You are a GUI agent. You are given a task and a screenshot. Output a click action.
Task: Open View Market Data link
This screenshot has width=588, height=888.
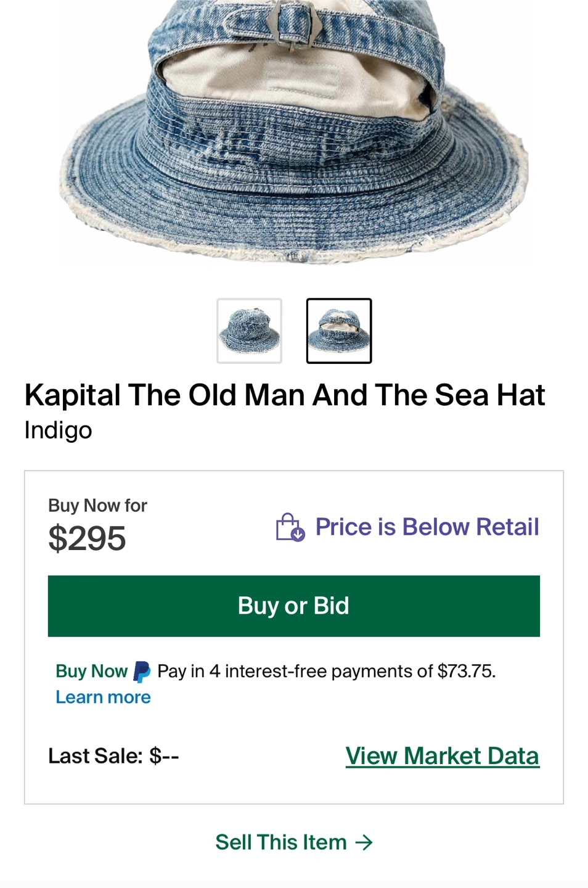coord(442,756)
